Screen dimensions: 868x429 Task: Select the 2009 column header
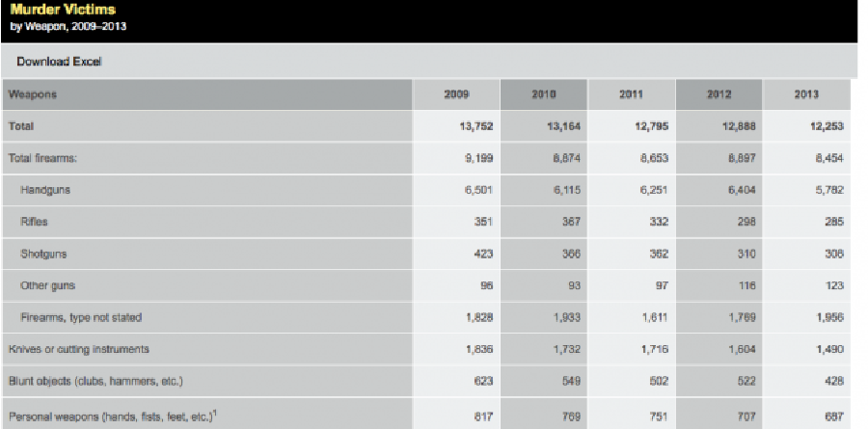coord(456,94)
